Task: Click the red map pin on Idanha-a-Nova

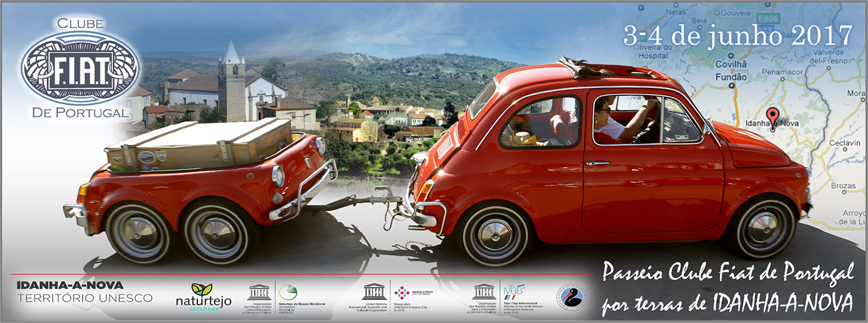Action: pyautogui.click(x=772, y=116)
